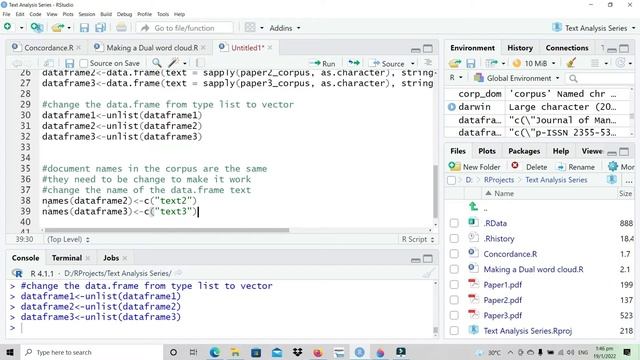The height and width of the screenshot is (360, 640).
Task: Open the Text Analysis Series project dropdown
Action: pyautogui.click(x=594, y=28)
